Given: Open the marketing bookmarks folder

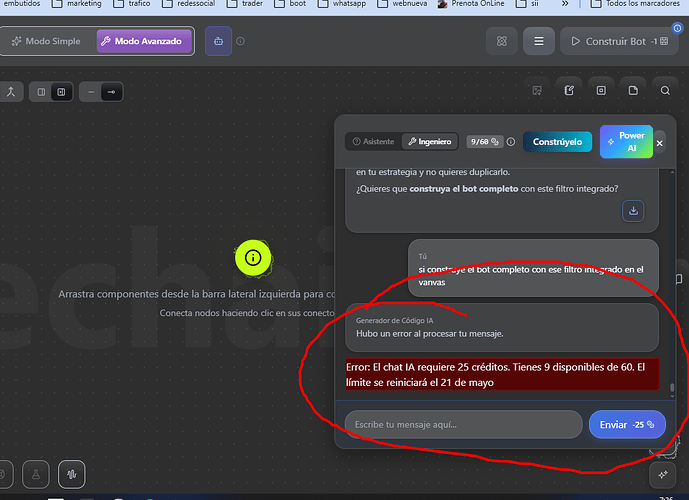Looking at the screenshot, I should coord(76,4).
